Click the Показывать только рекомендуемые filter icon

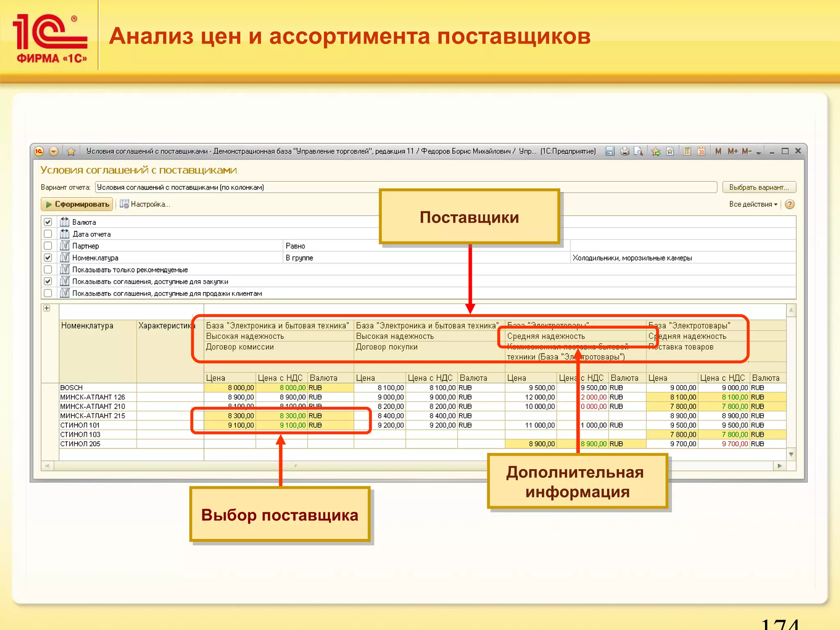(x=65, y=269)
